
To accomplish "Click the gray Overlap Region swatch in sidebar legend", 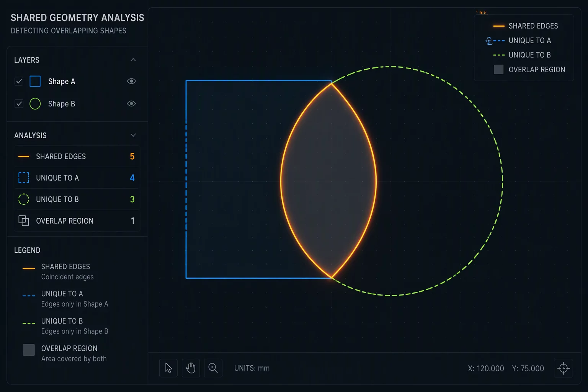I will pos(29,350).
